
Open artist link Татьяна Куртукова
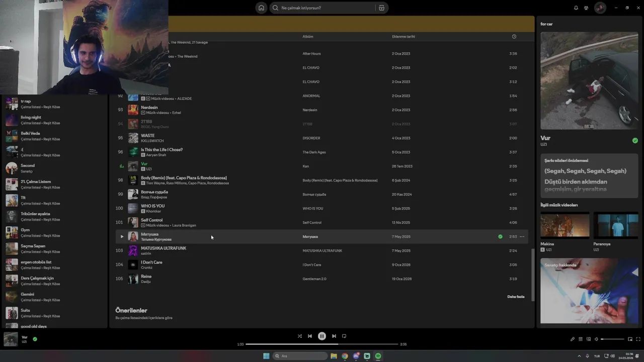(x=156, y=239)
